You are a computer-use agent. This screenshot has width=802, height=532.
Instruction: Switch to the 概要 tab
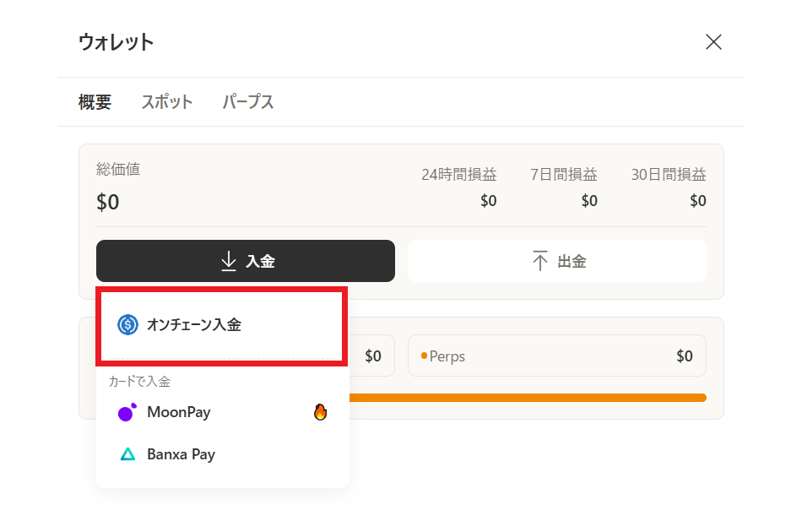pyautogui.click(x=95, y=102)
